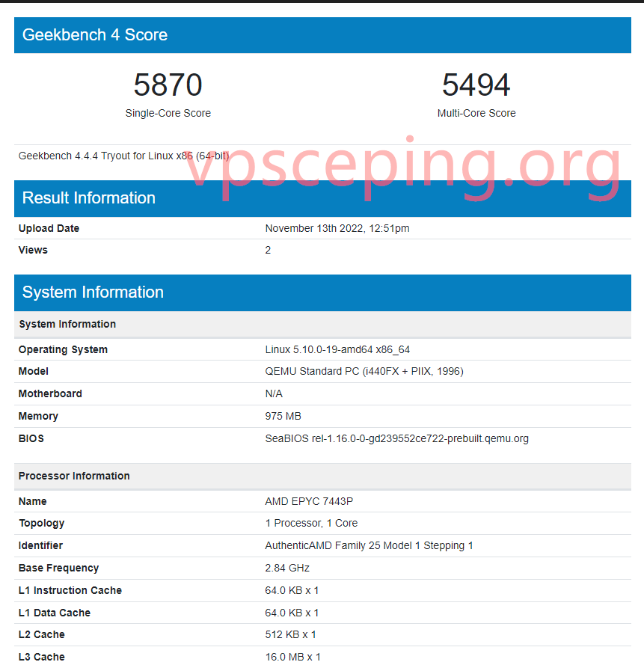Image resolution: width=644 pixels, height=662 pixels.
Task: Click the L1 Instruction Cache 64.0 KB value
Action: (292, 591)
